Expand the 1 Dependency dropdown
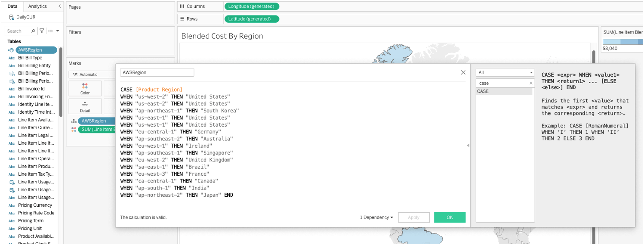This screenshot has height=245, width=644. [376, 217]
